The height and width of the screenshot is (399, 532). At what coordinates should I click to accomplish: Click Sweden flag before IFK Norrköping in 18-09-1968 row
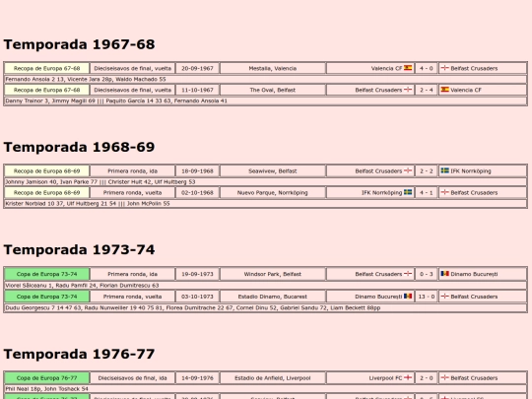444,170
